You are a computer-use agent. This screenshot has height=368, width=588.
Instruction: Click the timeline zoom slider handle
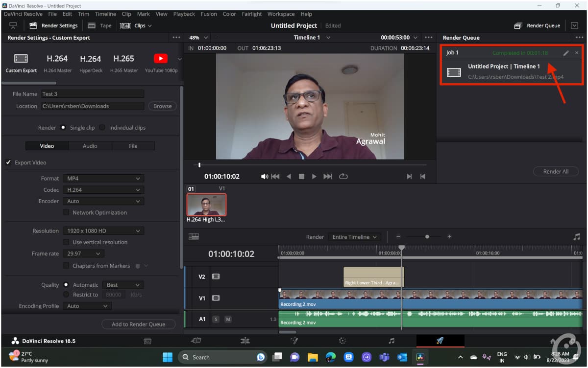point(427,237)
